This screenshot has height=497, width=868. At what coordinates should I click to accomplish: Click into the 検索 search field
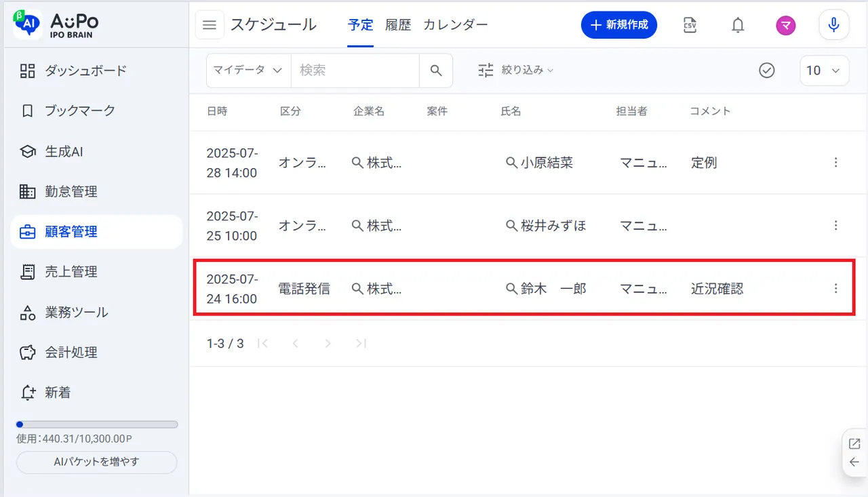pyautogui.click(x=355, y=71)
